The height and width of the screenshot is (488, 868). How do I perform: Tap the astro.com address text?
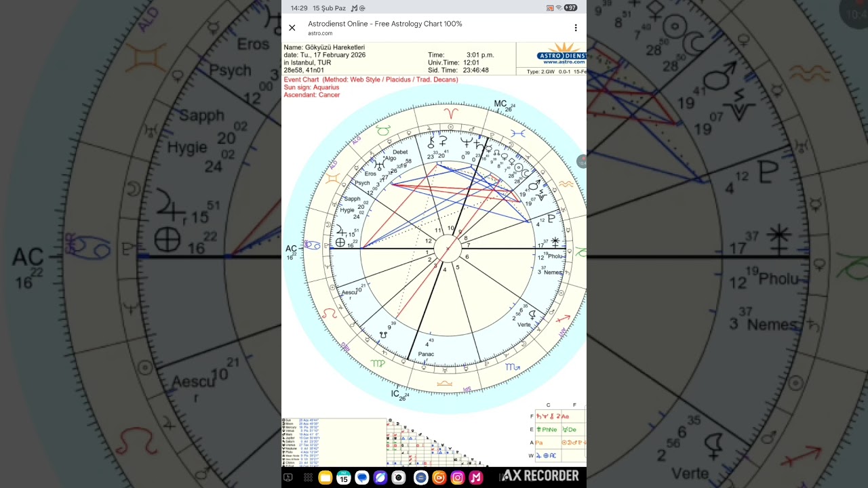[x=320, y=33]
